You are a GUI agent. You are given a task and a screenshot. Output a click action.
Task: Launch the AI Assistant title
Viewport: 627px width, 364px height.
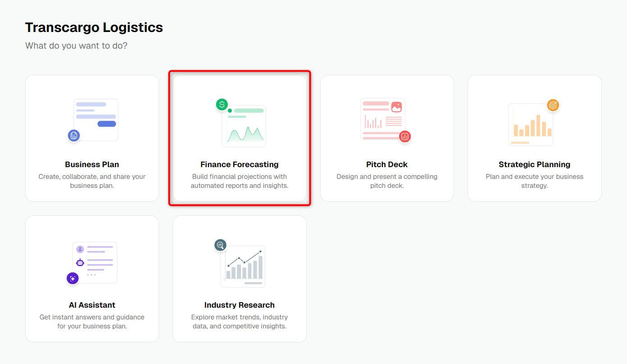(x=92, y=305)
